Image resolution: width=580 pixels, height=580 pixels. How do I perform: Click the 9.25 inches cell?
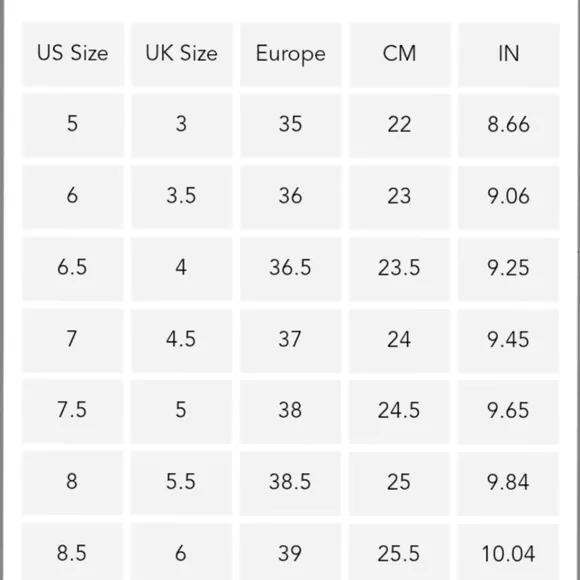point(509,269)
